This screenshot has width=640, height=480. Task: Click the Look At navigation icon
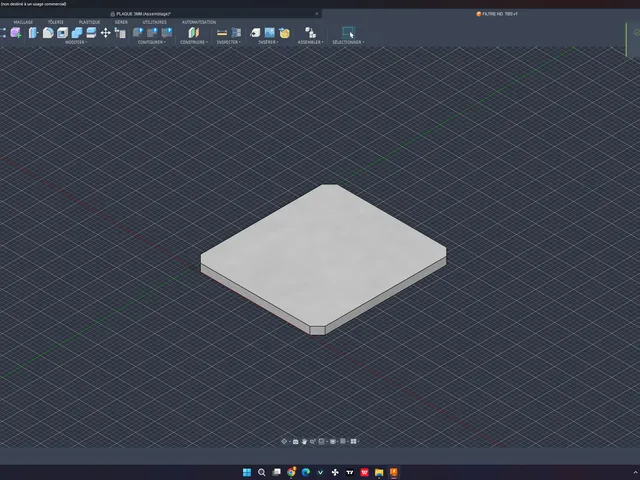(296, 441)
